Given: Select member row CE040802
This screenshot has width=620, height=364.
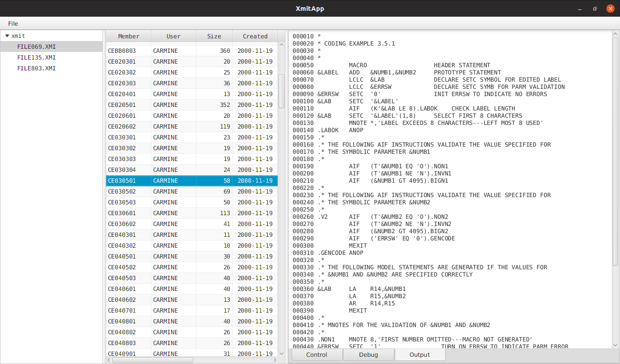Looking at the screenshot, I should [x=192, y=332].
